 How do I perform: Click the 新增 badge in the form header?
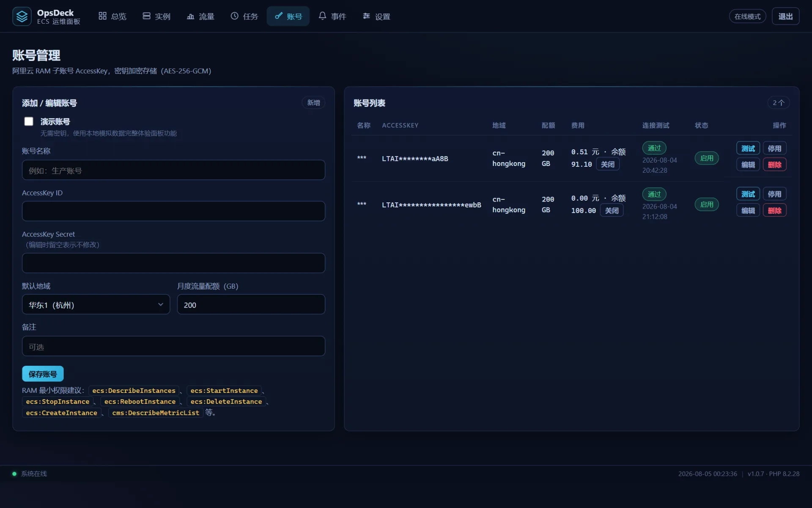[313, 103]
